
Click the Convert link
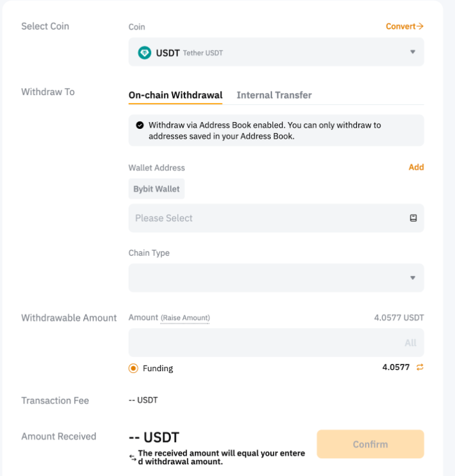(x=404, y=27)
